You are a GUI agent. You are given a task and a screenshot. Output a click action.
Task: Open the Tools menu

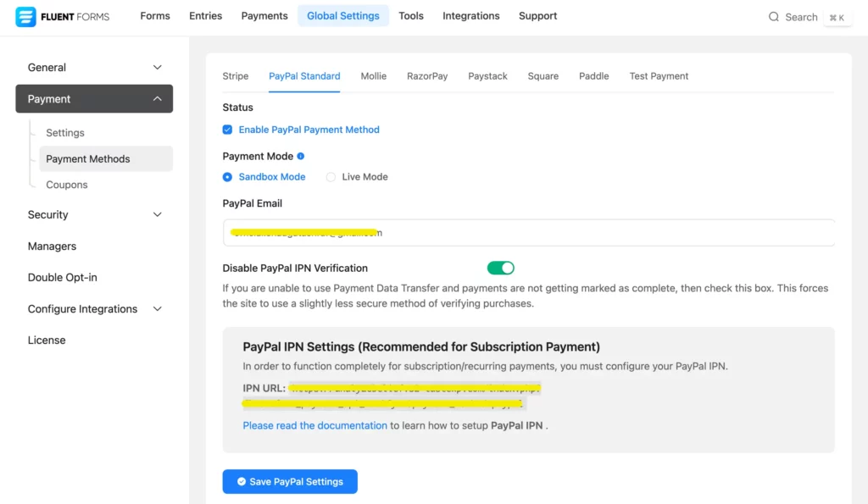pyautogui.click(x=411, y=16)
